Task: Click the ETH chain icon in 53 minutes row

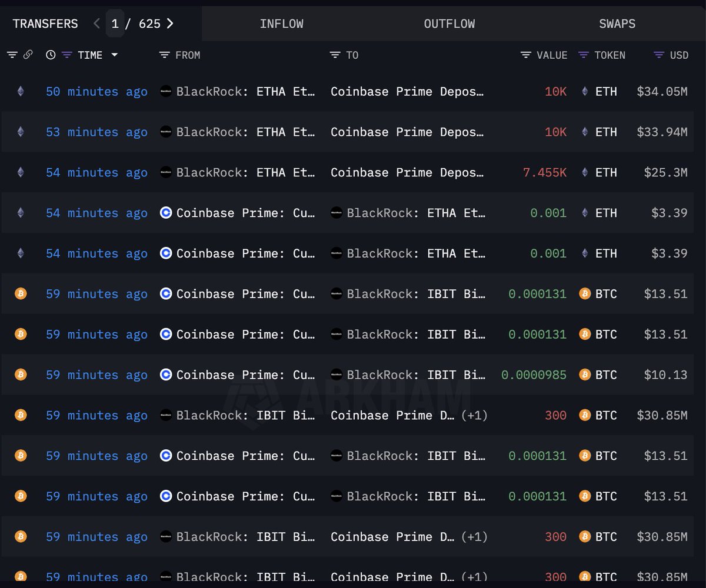Action: [21, 132]
